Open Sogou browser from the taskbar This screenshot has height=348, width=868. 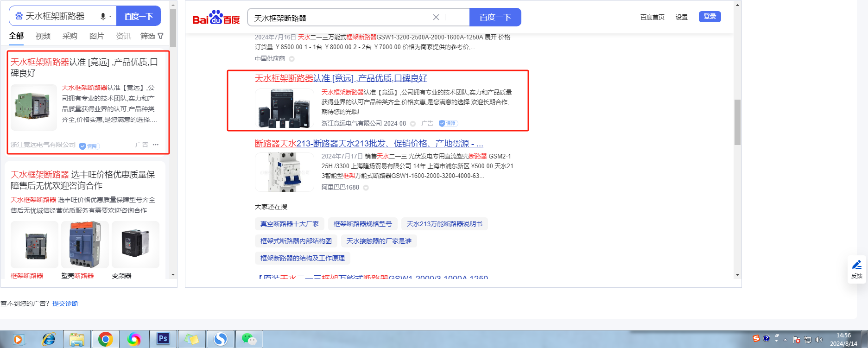221,340
